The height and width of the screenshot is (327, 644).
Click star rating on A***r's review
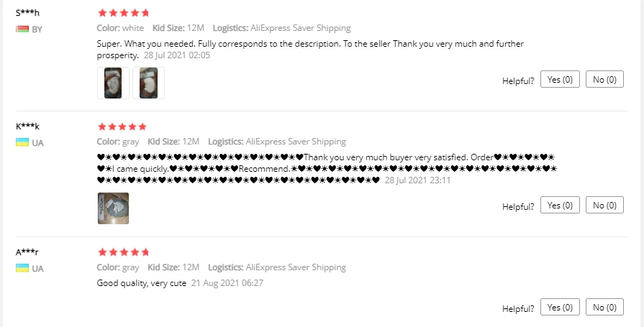(x=123, y=252)
